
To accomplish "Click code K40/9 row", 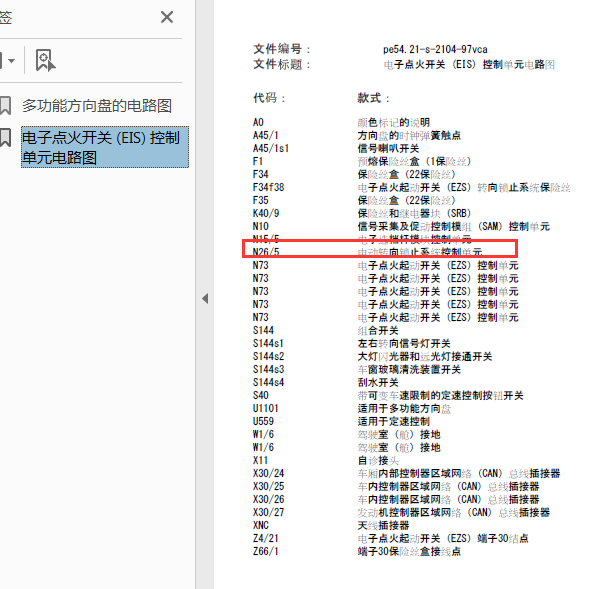I will [362, 213].
